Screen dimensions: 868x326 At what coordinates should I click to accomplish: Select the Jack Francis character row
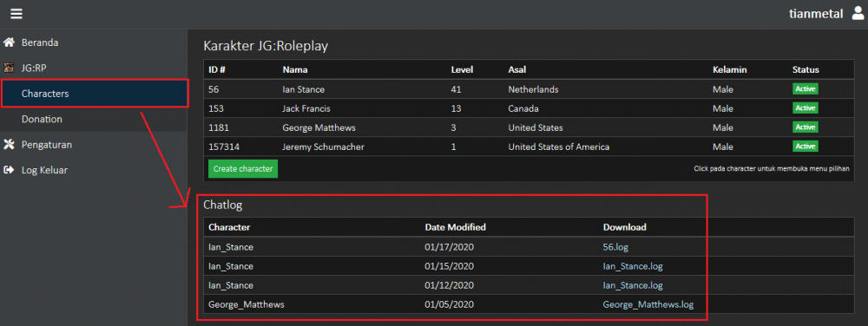point(529,108)
